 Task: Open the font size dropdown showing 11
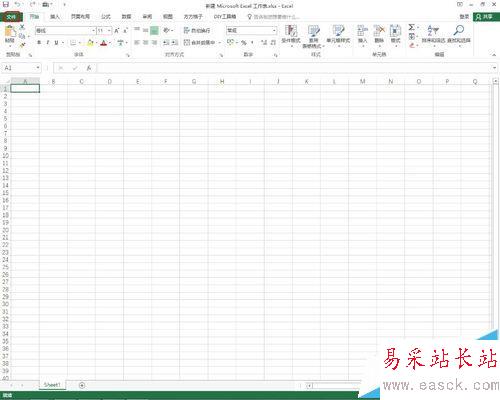[x=109, y=31]
